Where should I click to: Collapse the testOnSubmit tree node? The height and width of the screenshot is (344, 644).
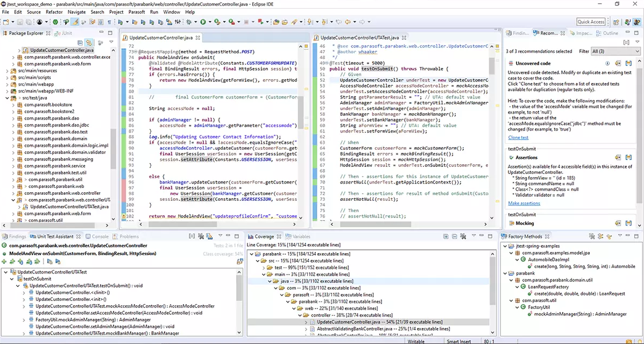click(x=11, y=279)
